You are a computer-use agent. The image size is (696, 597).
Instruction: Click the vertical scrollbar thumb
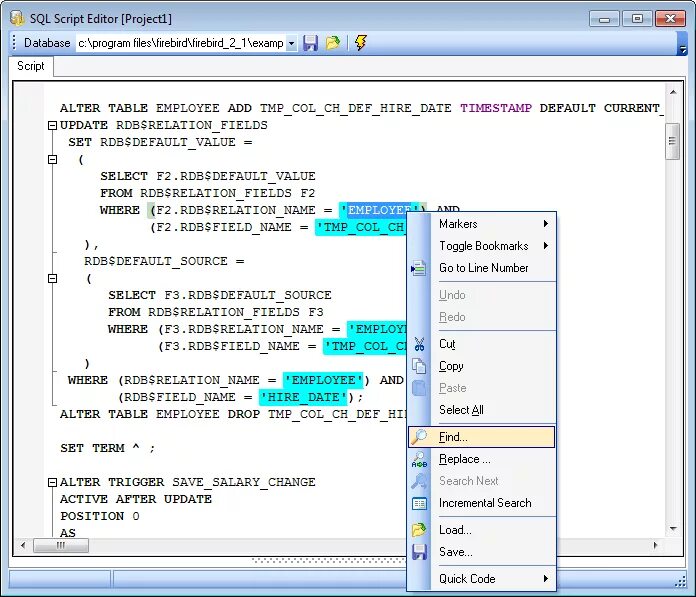[672, 142]
